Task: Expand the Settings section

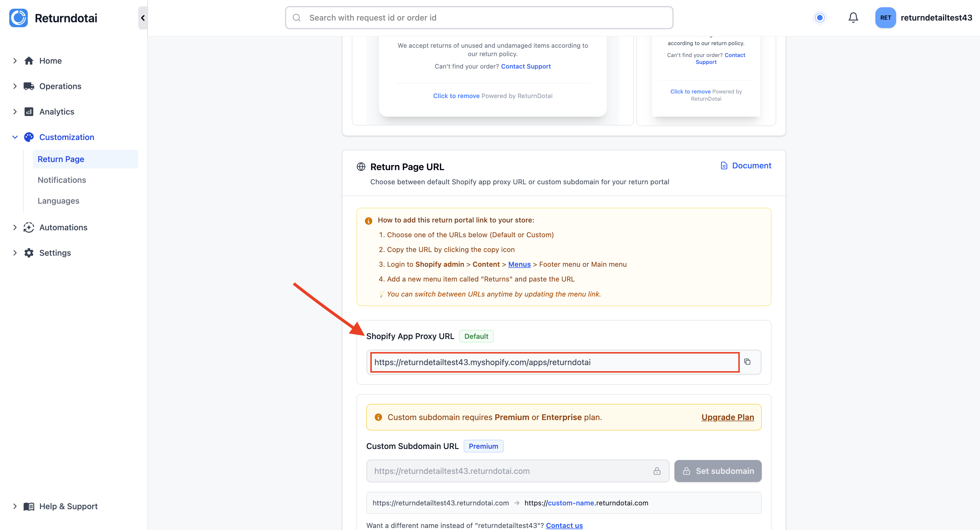Action: point(15,253)
